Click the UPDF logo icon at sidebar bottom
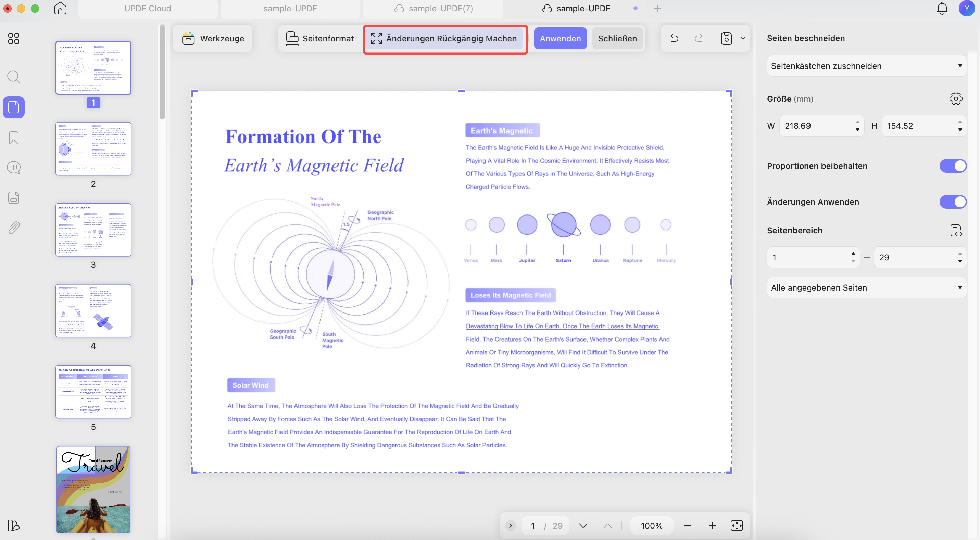The width and height of the screenshot is (980, 540). pyautogui.click(x=14, y=525)
